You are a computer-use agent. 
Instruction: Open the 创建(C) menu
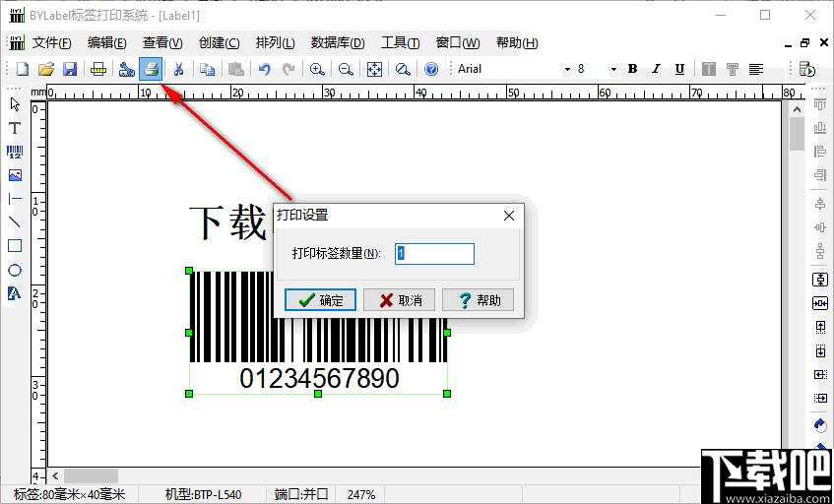(x=220, y=43)
